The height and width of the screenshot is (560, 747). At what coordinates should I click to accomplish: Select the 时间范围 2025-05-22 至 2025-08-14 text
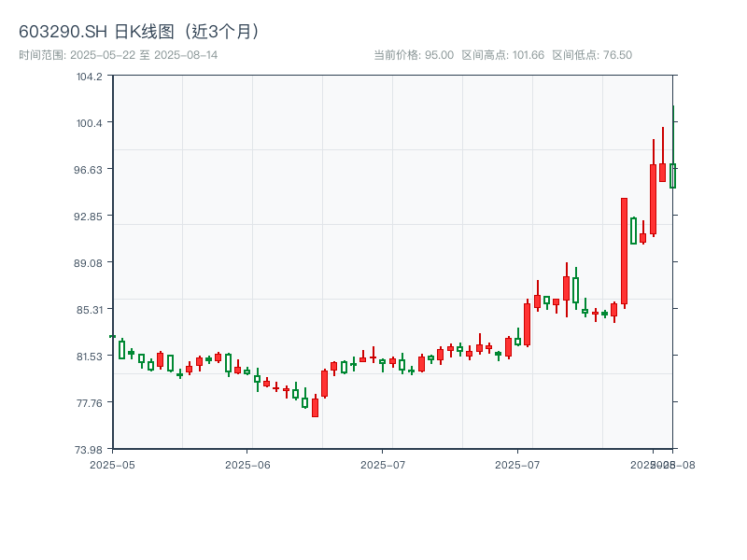[x=119, y=55]
